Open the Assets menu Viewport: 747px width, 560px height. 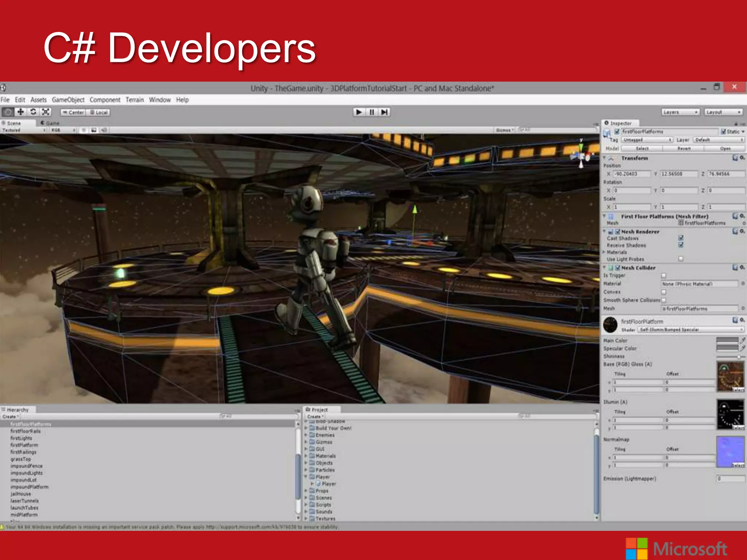coord(39,100)
